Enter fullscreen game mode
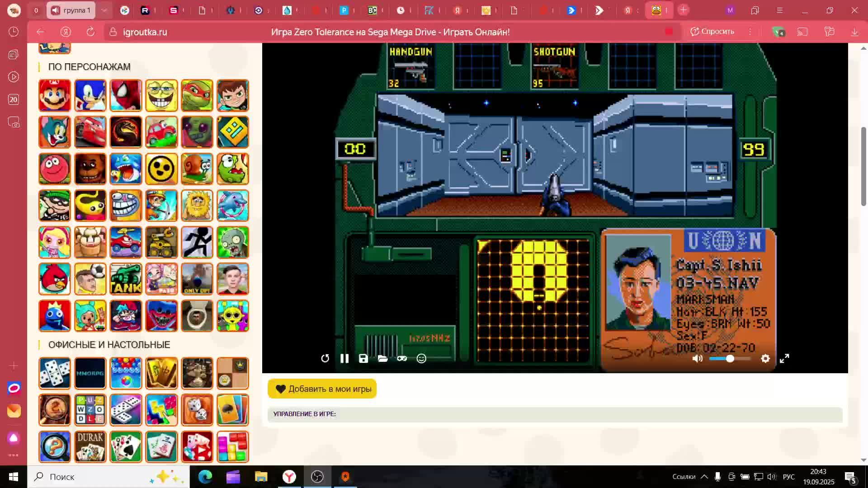 click(x=785, y=359)
